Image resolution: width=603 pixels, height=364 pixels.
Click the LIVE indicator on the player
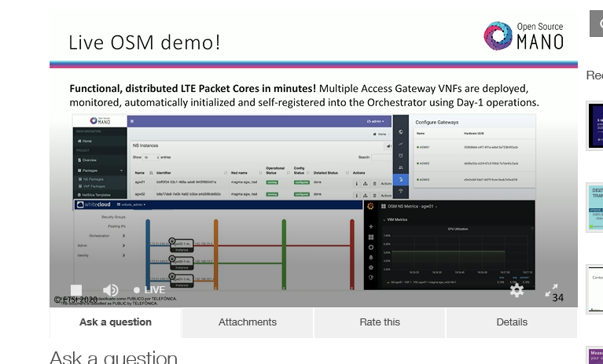pos(149,290)
